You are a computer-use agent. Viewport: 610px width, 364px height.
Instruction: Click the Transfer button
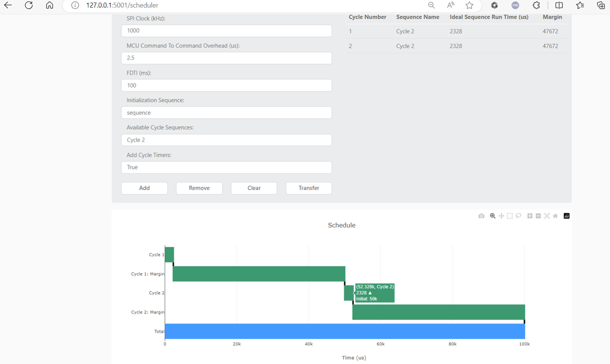(309, 188)
